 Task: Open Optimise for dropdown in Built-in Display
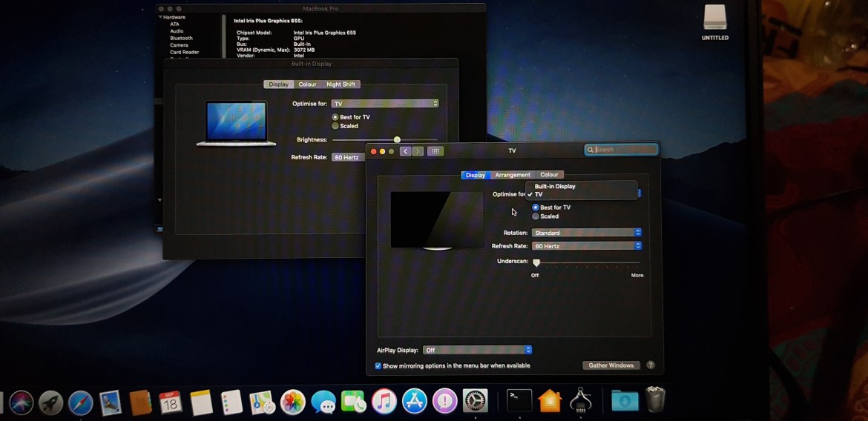(385, 104)
